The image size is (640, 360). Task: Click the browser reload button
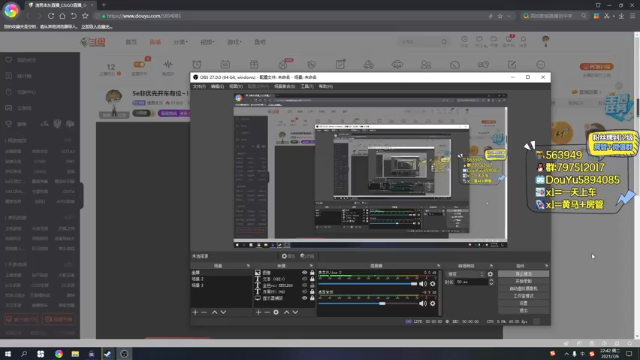tap(51, 16)
